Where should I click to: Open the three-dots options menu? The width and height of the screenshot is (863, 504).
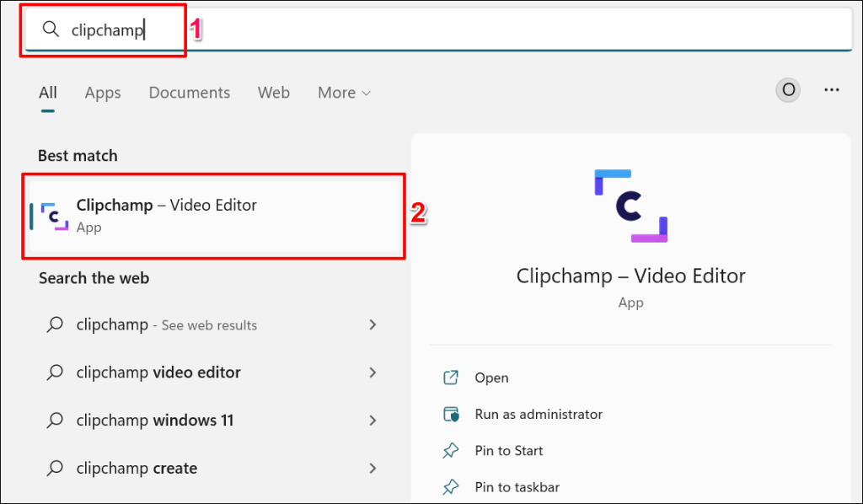(831, 89)
